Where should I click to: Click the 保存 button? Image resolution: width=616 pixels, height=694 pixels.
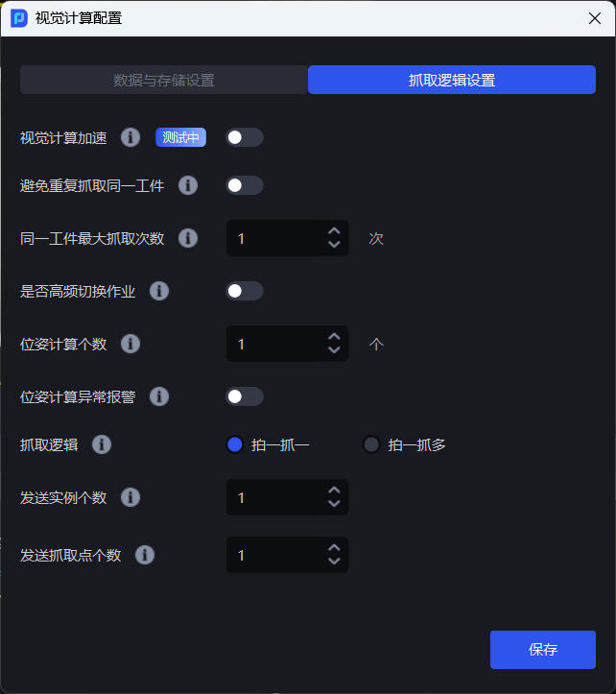coord(542,650)
